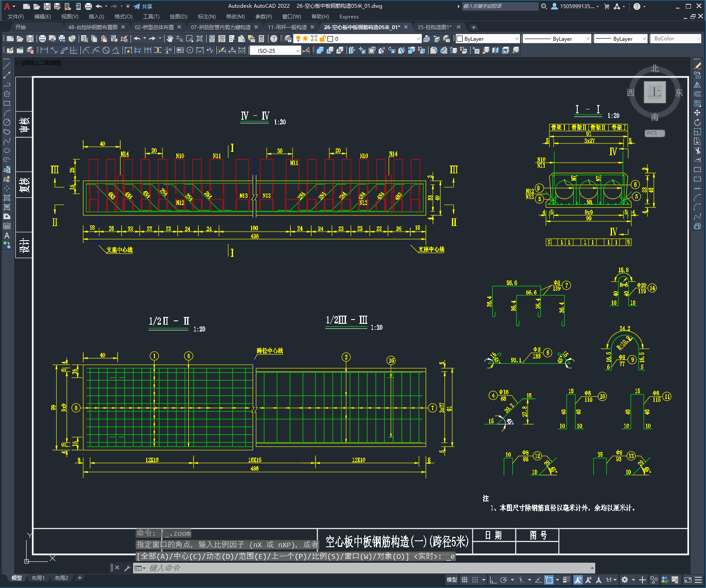
Task: Select the Multiline Text A tool
Action: tap(7, 235)
